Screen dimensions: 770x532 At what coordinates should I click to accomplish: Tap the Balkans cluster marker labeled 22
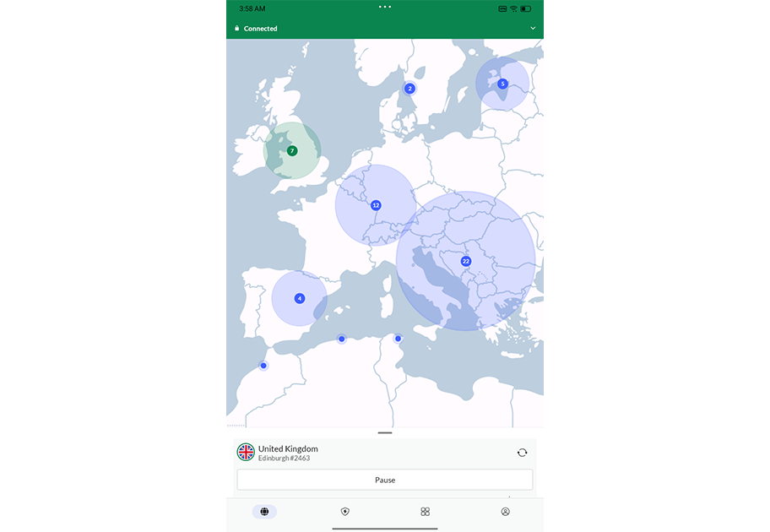466,261
